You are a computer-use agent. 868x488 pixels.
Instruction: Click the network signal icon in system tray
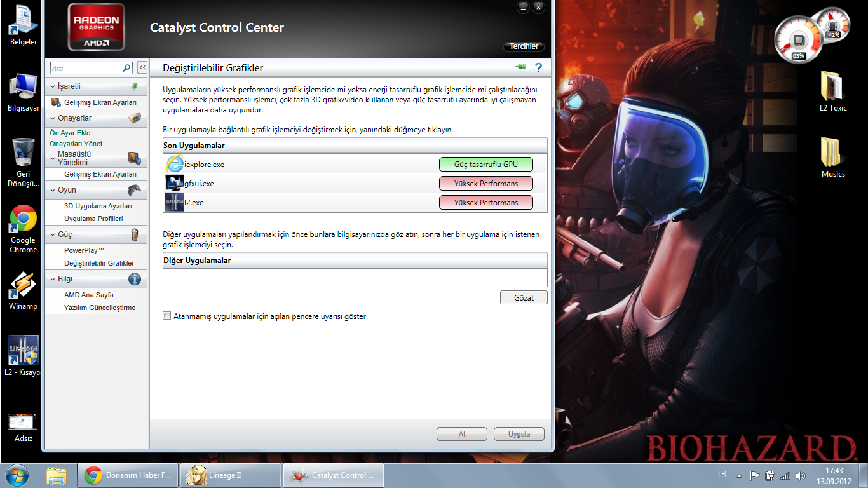785,475
